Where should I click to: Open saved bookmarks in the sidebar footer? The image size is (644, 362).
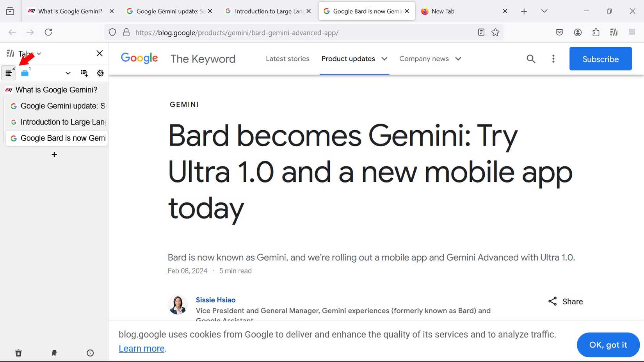(54, 353)
